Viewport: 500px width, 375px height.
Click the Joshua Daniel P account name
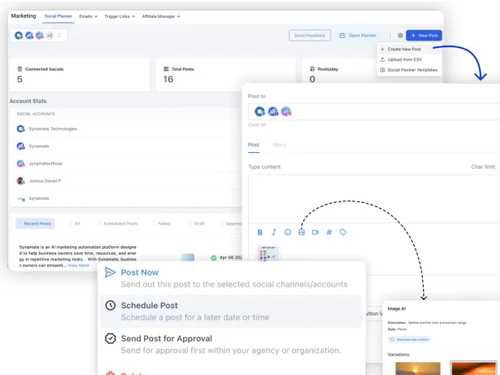45,181
